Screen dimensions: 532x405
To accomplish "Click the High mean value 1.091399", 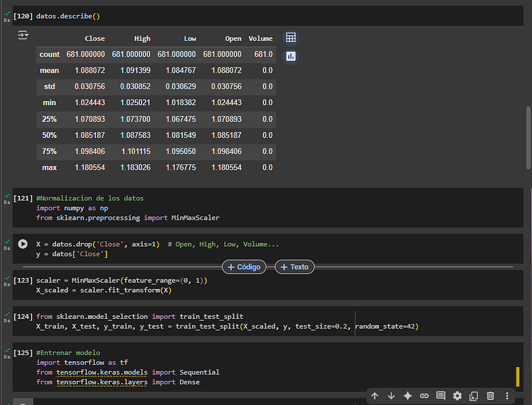I will click(x=136, y=71).
